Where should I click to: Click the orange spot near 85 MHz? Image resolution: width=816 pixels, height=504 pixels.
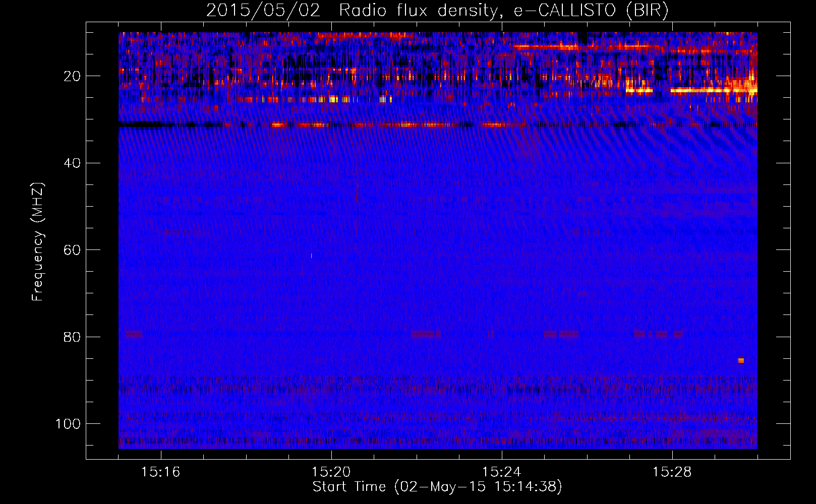[x=741, y=360]
